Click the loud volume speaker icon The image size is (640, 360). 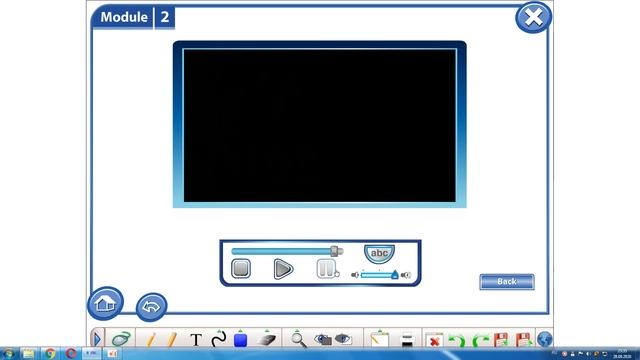pos(406,275)
